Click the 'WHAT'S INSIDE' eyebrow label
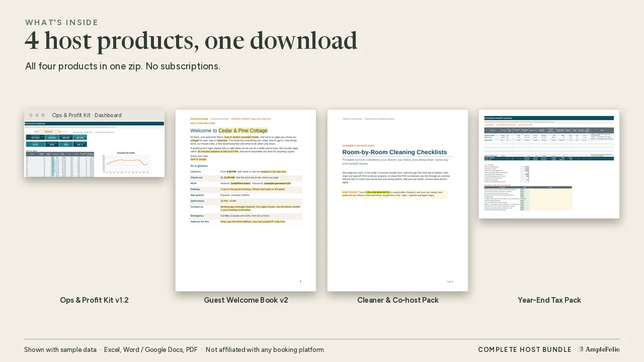 [62, 23]
